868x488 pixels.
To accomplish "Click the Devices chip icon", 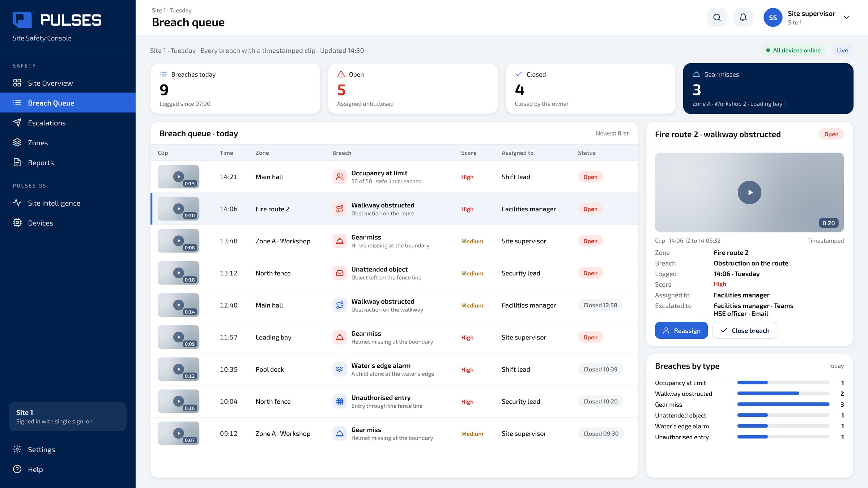I will click(x=17, y=223).
